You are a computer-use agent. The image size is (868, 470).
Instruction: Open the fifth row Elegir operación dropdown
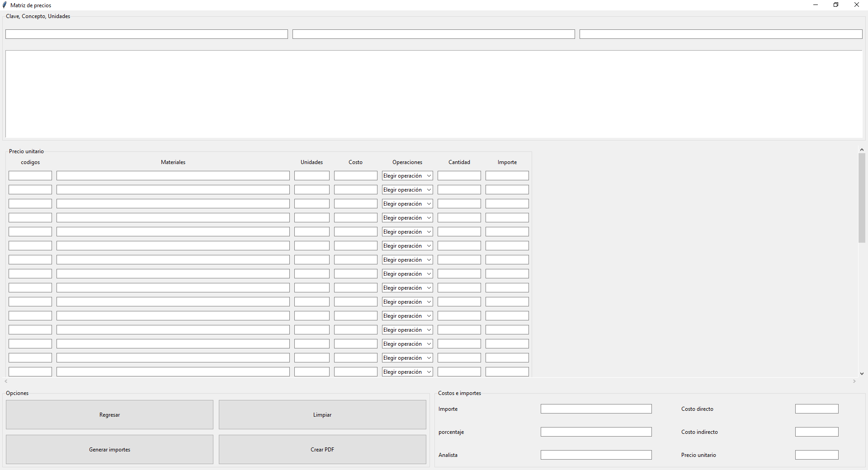click(x=407, y=232)
